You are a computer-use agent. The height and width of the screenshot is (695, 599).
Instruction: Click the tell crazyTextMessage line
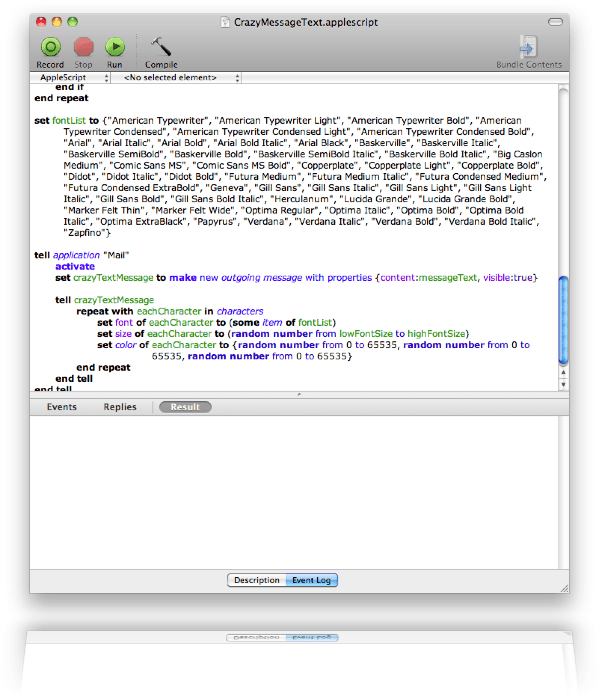coord(105,300)
